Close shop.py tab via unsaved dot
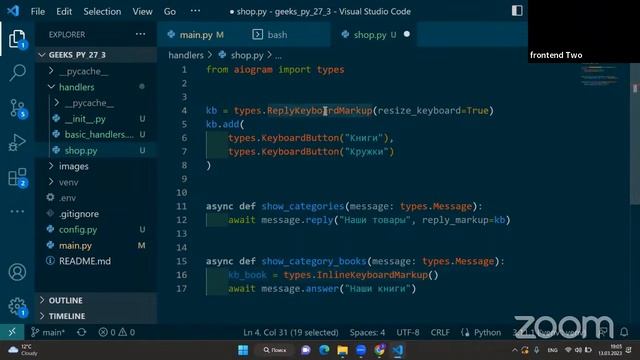 (x=407, y=34)
